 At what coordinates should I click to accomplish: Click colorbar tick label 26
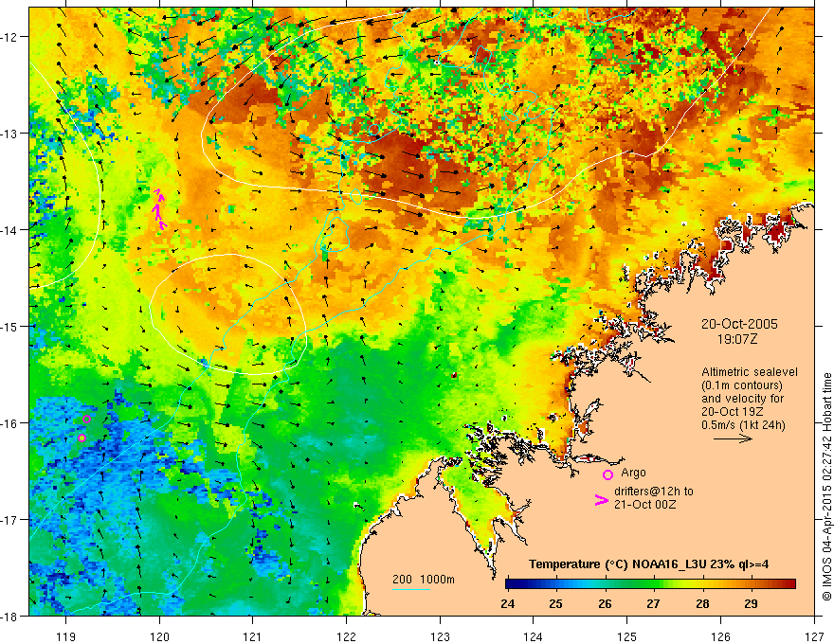coord(606,604)
